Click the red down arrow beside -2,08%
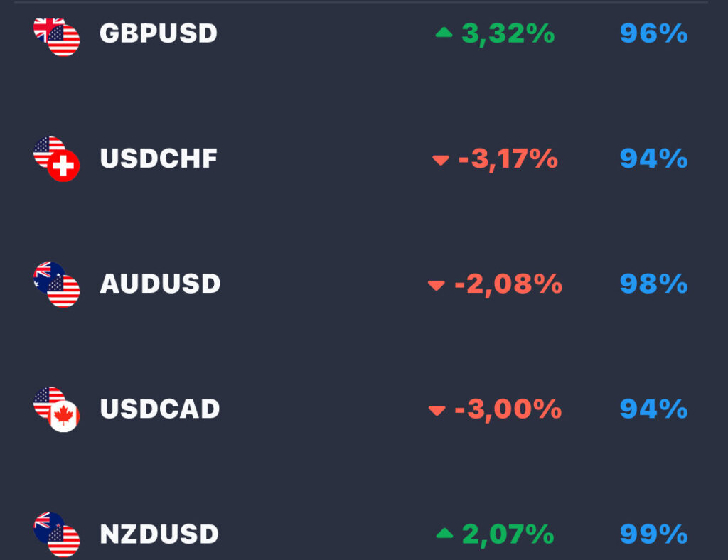The width and height of the screenshot is (728, 560). point(437,286)
